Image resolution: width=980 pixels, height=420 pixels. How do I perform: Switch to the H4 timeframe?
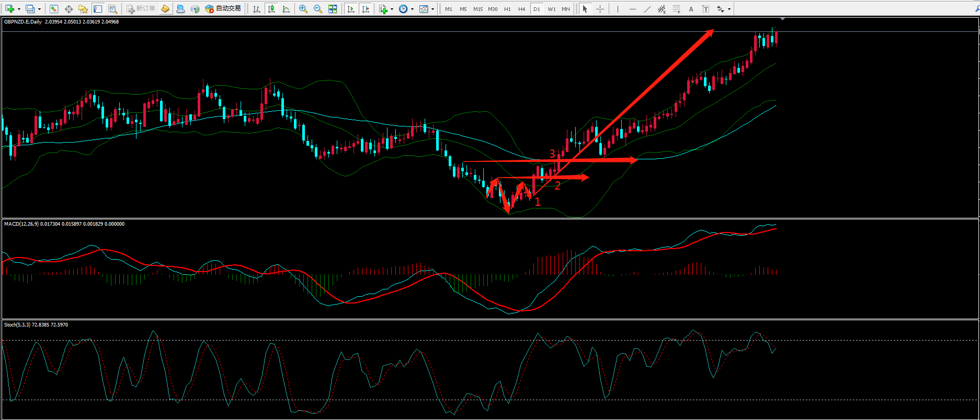(521, 9)
